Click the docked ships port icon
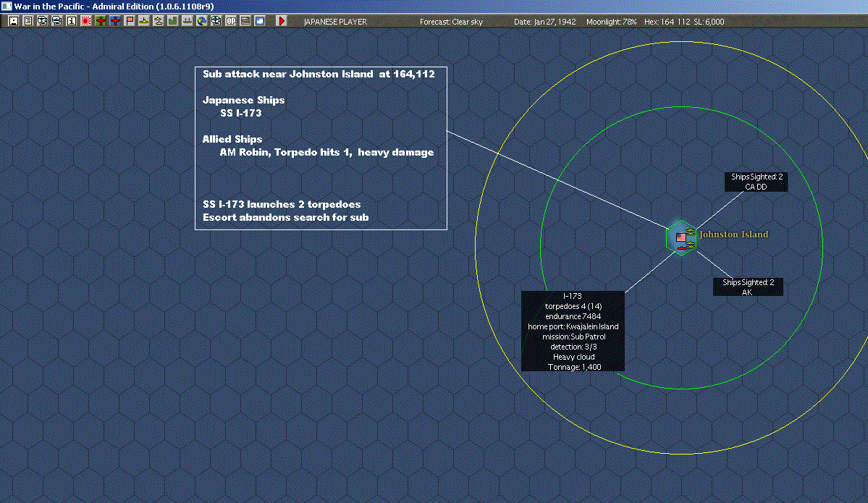The image size is (868, 503). pyautogui.click(x=187, y=21)
